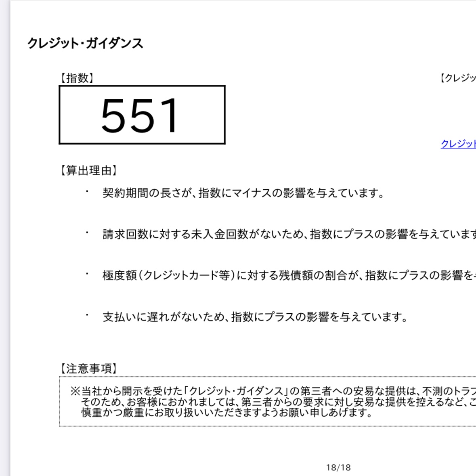Select the line starting 契約期間の長さが
Screen dimensions: 476x476
point(243,193)
